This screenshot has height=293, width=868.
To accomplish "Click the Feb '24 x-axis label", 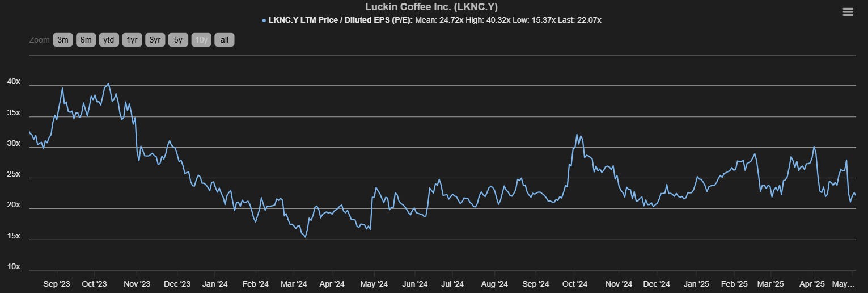I will 255,284.
